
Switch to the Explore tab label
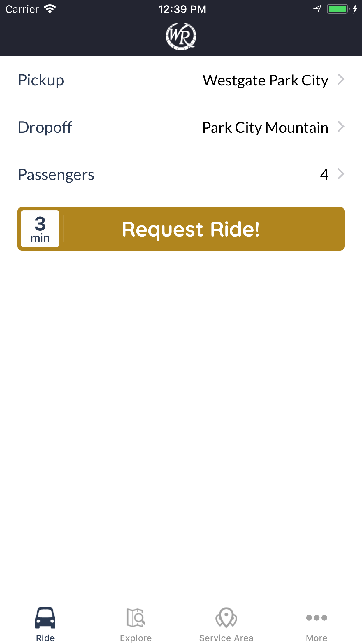[x=136, y=638]
